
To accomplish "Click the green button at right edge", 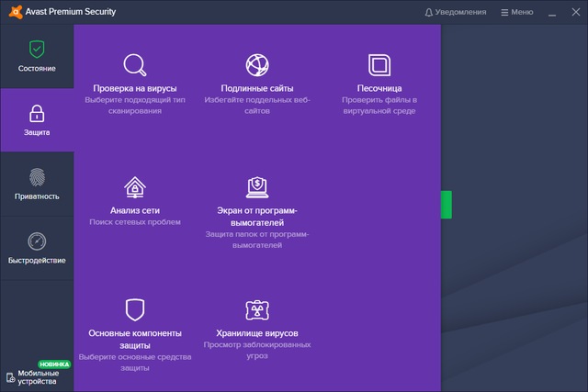I will (447, 205).
